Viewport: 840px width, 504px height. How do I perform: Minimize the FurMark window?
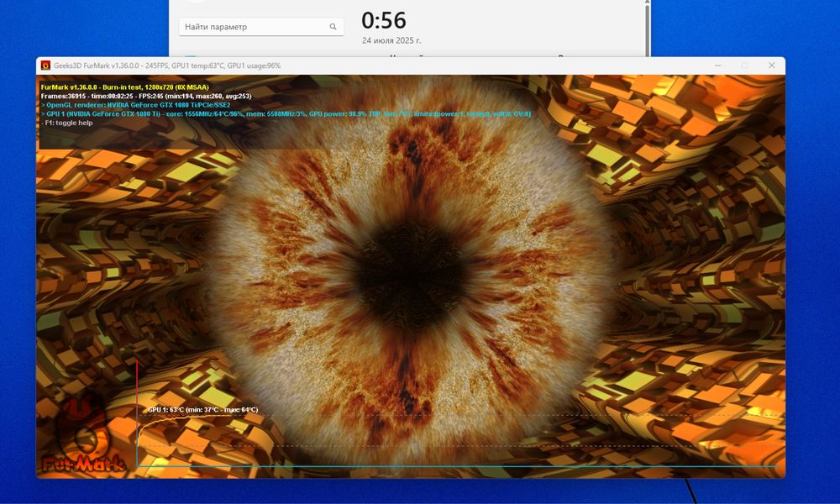pyautogui.click(x=718, y=66)
